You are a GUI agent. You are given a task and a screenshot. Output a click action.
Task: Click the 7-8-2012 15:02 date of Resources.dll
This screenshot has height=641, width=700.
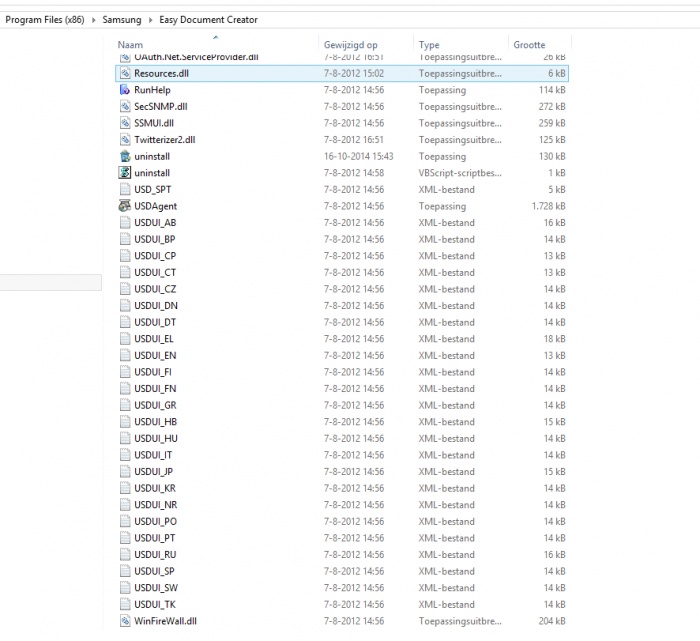pos(354,73)
